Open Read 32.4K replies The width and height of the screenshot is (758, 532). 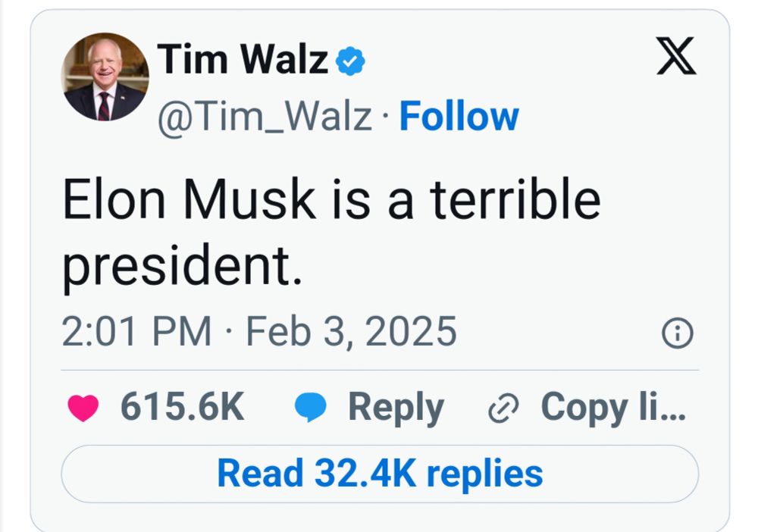(380, 473)
